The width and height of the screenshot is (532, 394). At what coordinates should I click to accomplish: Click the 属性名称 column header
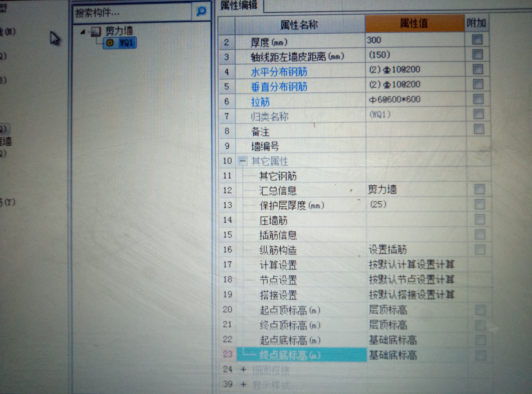coord(299,25)
